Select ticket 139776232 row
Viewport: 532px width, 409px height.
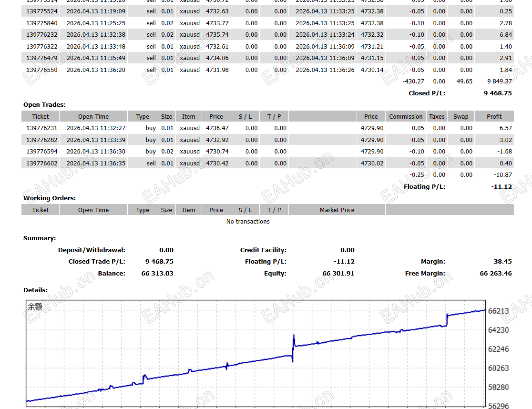[267, 35]
